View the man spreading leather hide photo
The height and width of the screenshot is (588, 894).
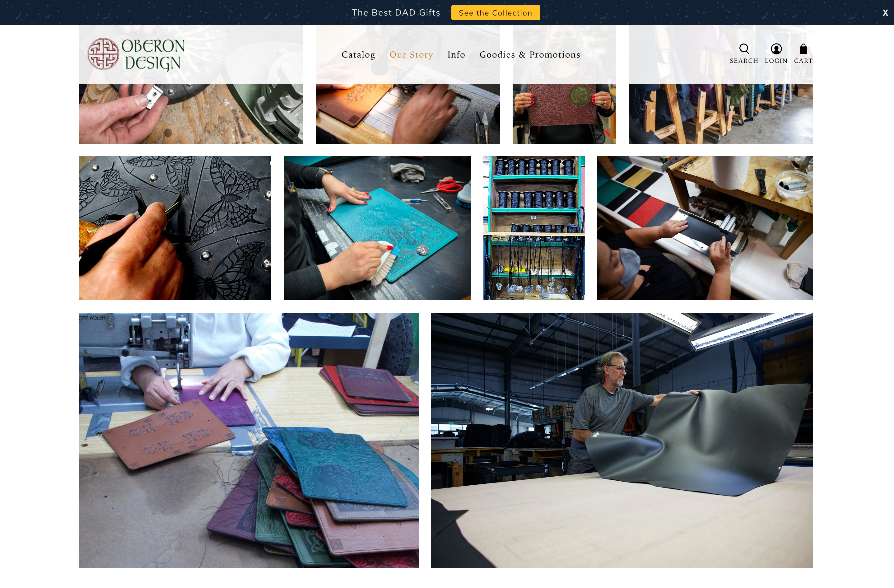point(622,440)
